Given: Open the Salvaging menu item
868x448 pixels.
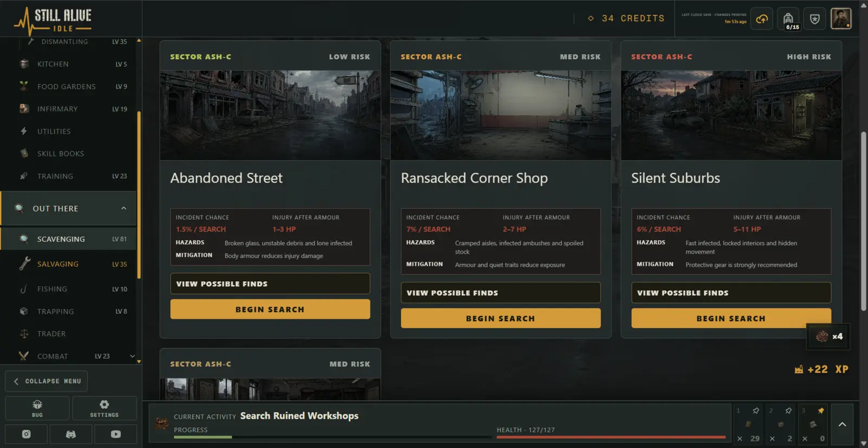Looking at the screenshot, I should (69, 264).
